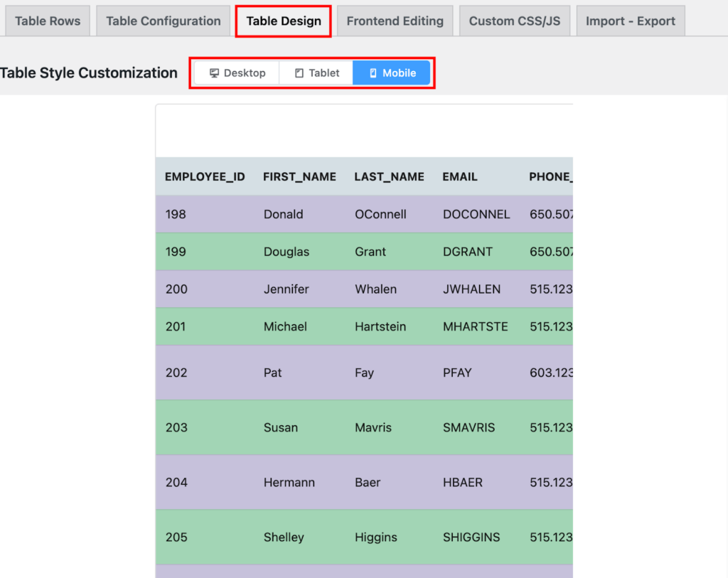Click the mobile phone icon
Screen dimensions: 728x578
(373, 73)
